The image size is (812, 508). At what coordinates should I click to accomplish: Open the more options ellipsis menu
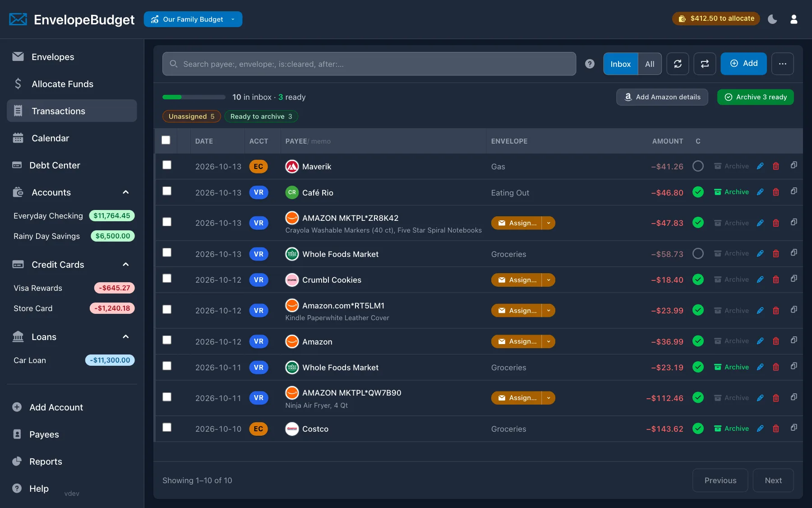click(x=783, y=64)
